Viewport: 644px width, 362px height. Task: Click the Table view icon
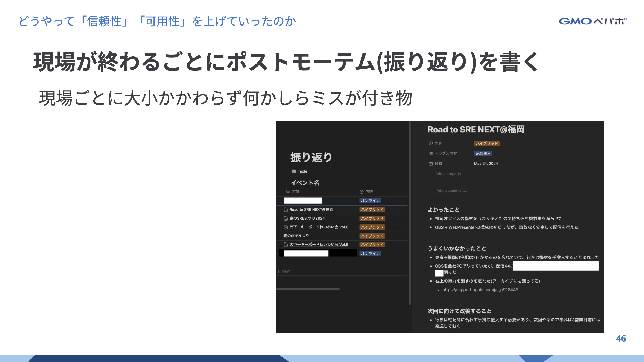pyautogui.click(x=294, y=171)
